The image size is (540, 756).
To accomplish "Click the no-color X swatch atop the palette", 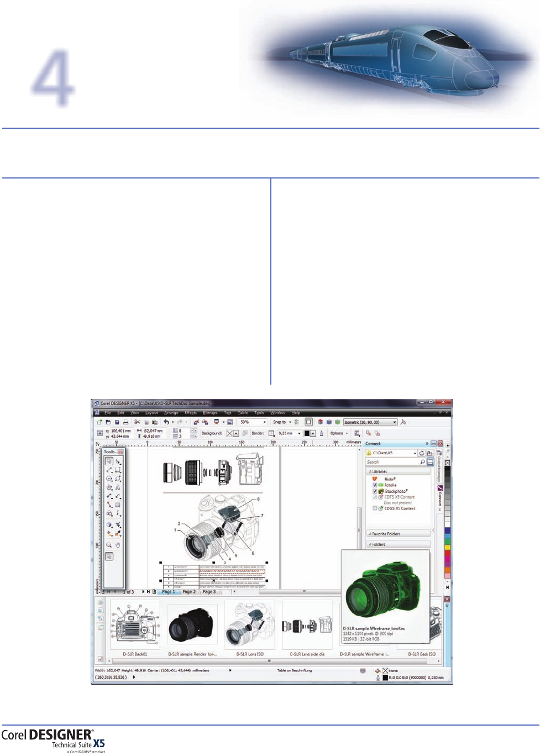I will tap(447, 463).
